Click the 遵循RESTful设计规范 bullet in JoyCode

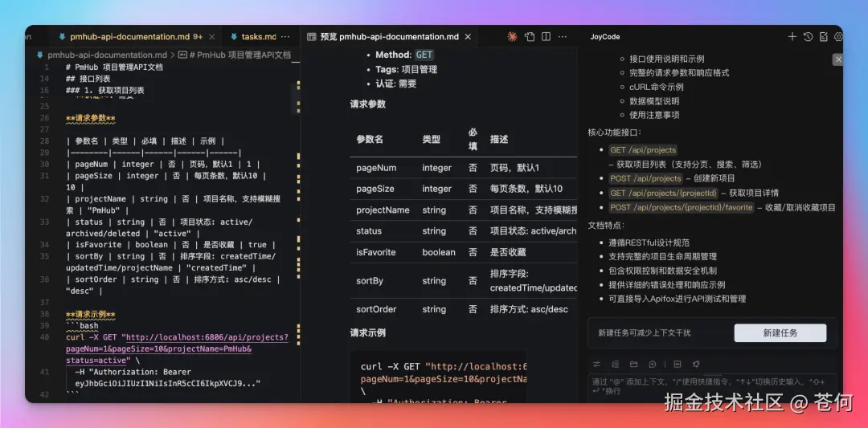(x=649, y=243)
